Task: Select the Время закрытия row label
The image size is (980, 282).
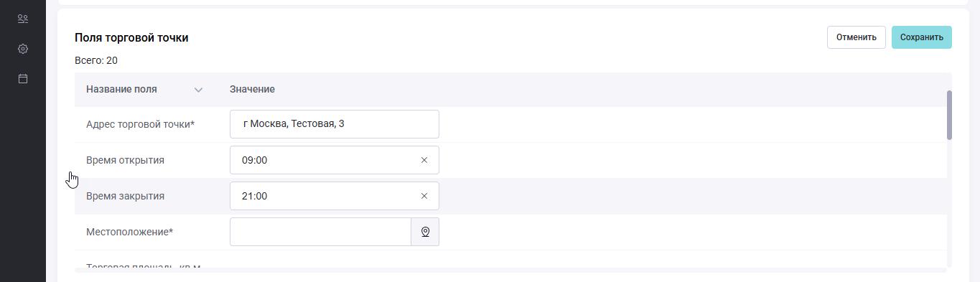Action: (x=125, y=196)
